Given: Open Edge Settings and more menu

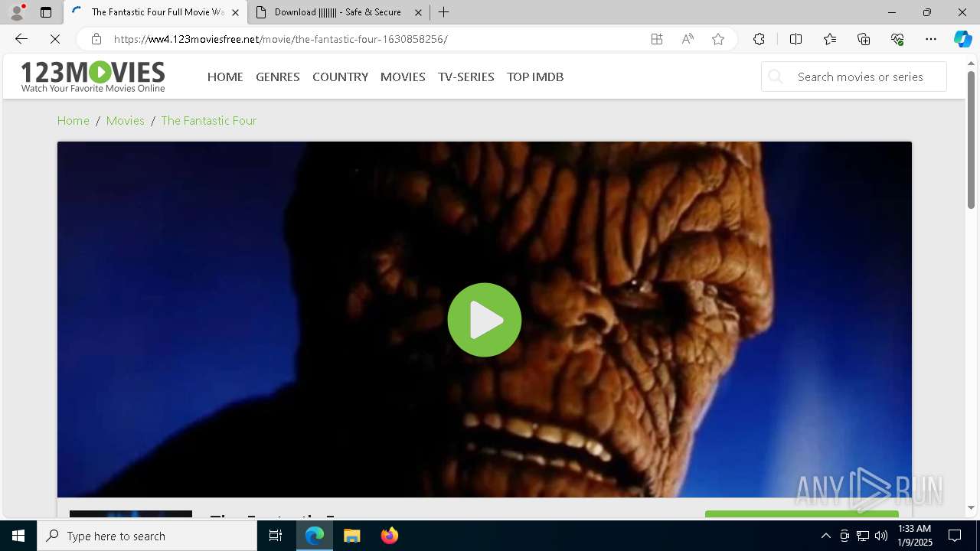Looking at the screenshot, I should (931, 39).
